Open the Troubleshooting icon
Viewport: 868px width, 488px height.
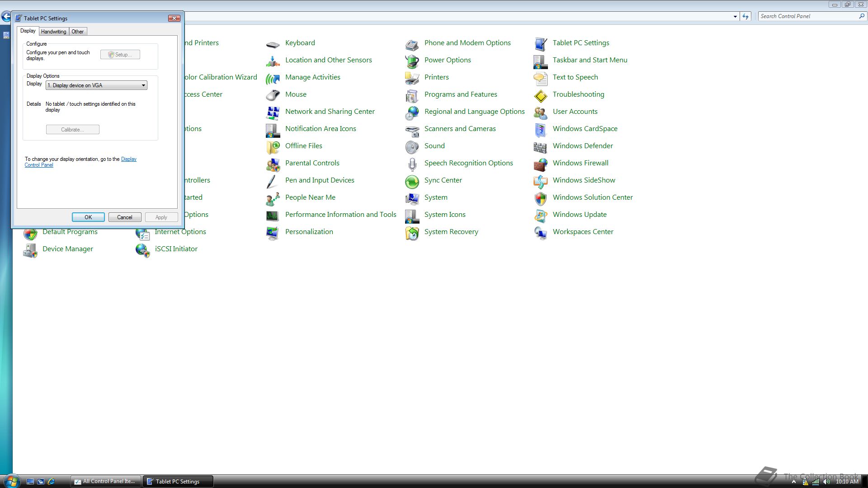tap(540, 95)
